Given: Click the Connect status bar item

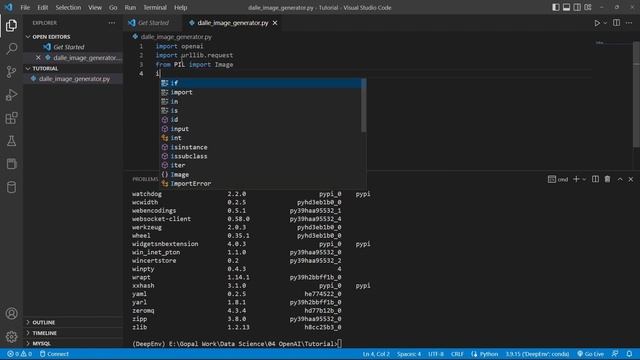Looking at the screenshot, I should coord(54,354).
